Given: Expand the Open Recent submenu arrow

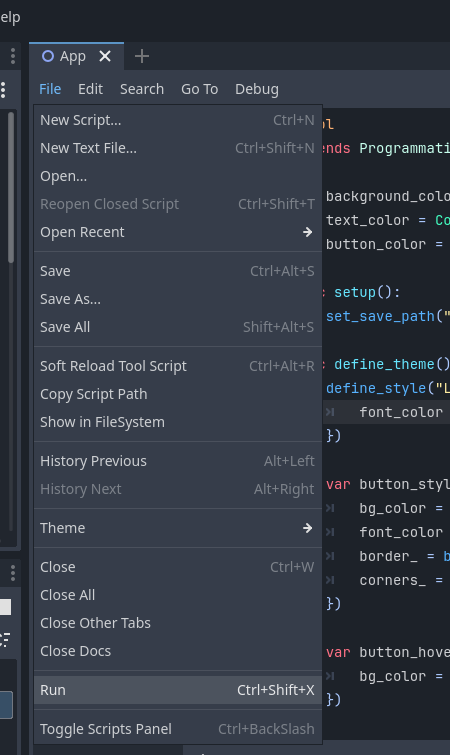Looking at the screenshot, I should [x=308, y=232].
